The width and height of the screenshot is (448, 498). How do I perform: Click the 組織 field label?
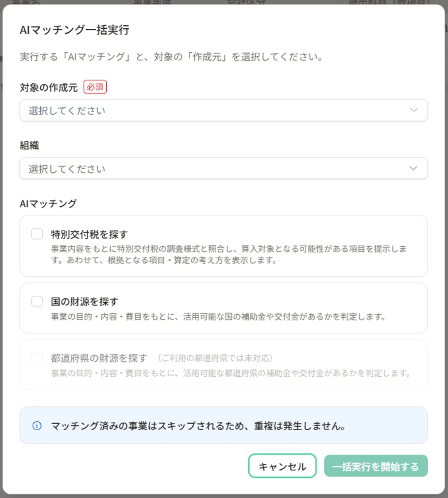tap(29, 145)
